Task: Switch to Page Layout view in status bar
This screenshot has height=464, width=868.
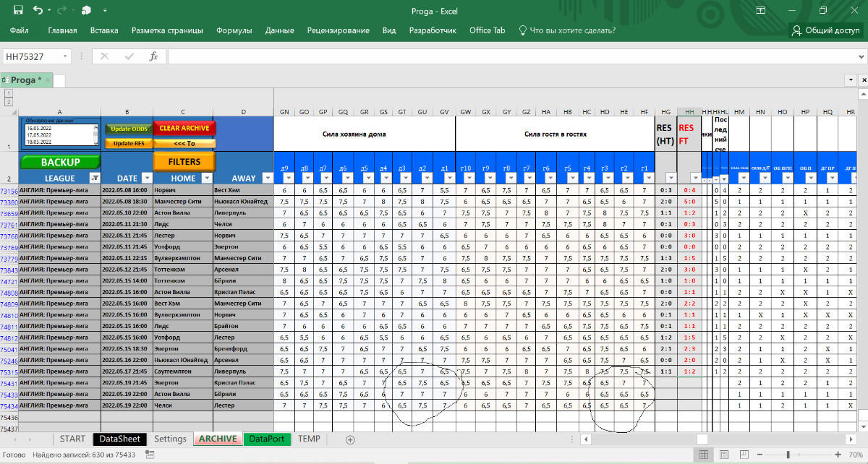Action: [x=724, y=455]
